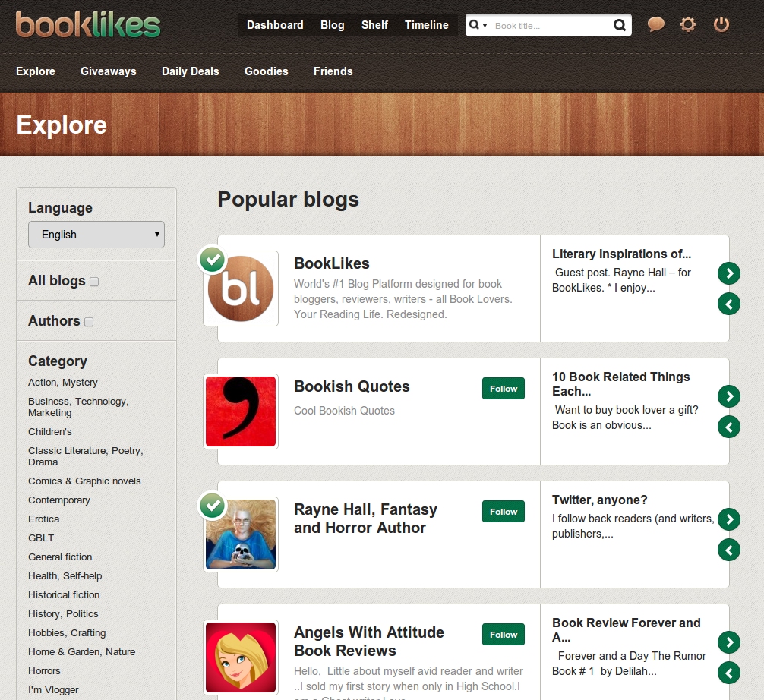Open the messages speech bubble icon
The width and height of the screenshot is (764, 700).
tap(656, 24)
